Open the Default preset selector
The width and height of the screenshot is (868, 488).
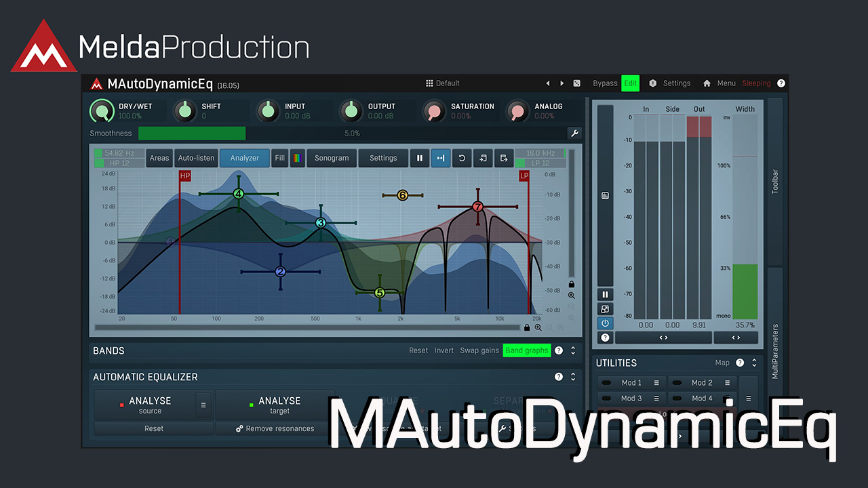coord(442,83)
